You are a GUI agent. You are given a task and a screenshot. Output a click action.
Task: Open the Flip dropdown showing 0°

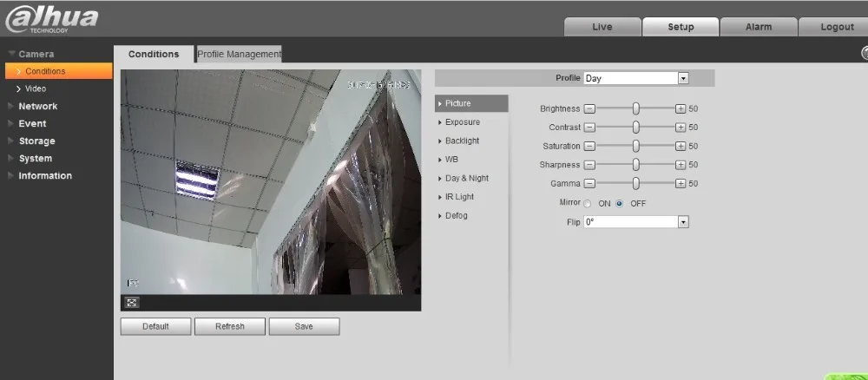click(636, 222)
